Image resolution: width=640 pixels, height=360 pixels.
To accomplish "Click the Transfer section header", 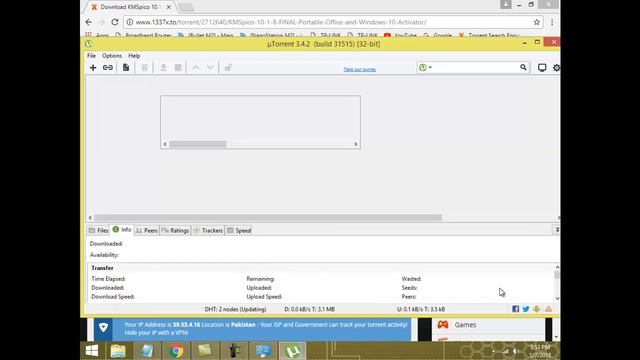I will tap(102, 268).
